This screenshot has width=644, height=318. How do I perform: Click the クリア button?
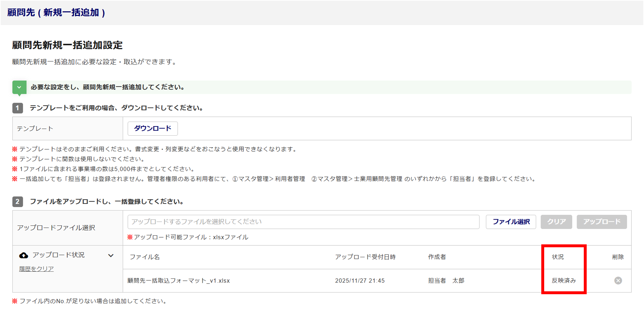(556, 222)
